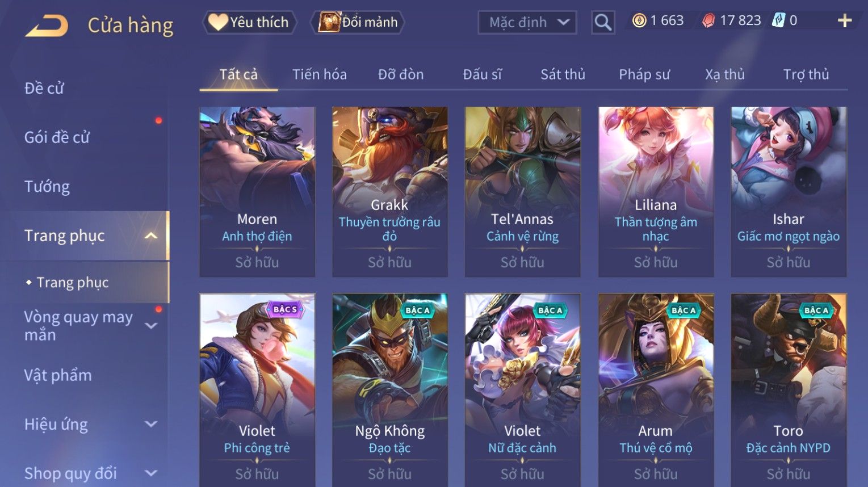Switch to the Tiến hóa tab
This screenshot has height=487, width=868.
point(320,74)
